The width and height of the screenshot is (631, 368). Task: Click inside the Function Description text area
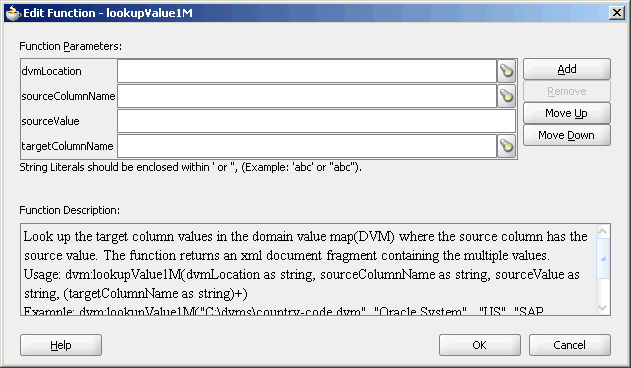pyautogui.click(x=309, y=269)
